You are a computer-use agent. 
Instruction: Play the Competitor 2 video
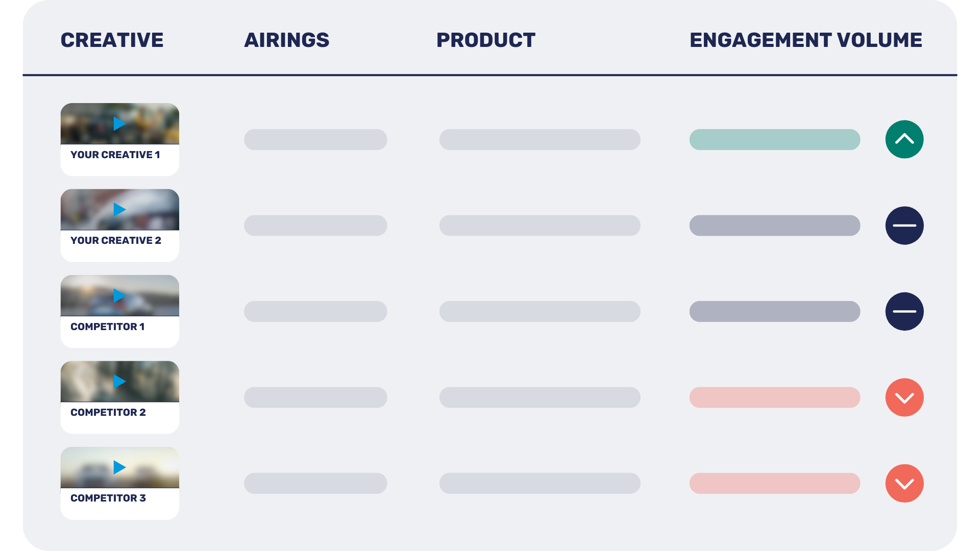[119, 382]
